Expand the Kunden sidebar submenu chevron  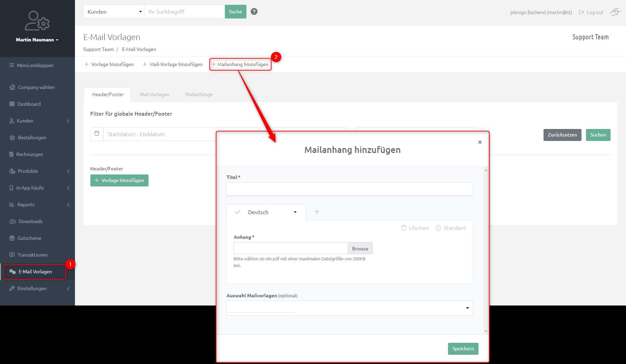coord(68,121)
